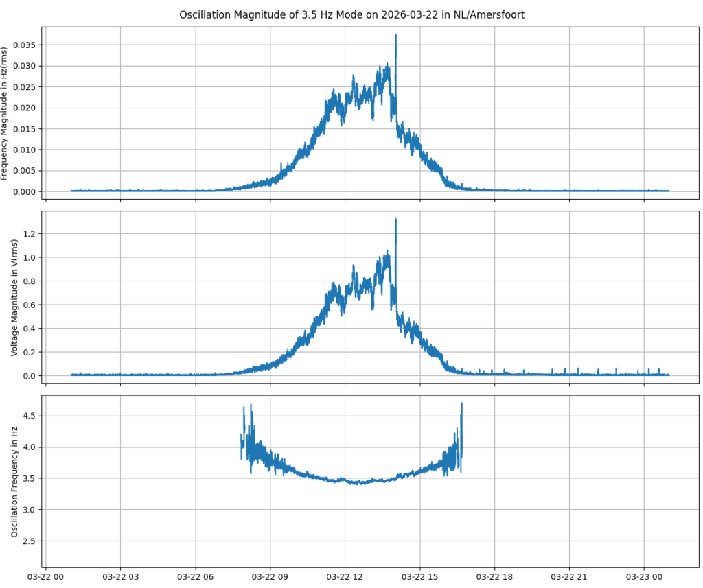Select the '03-22 15' x-axis tick label
This screenshot has height=588, width=703.
click(x=419, y=578)
